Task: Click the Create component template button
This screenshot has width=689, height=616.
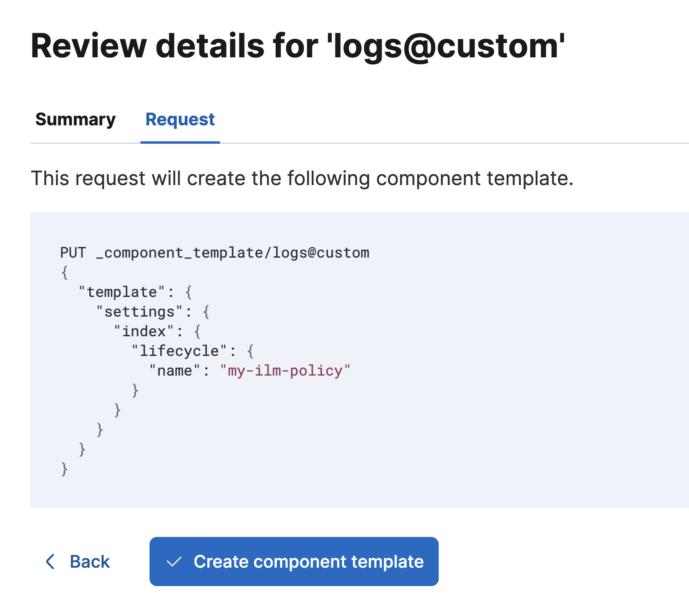Action: [x=294, y=562]
